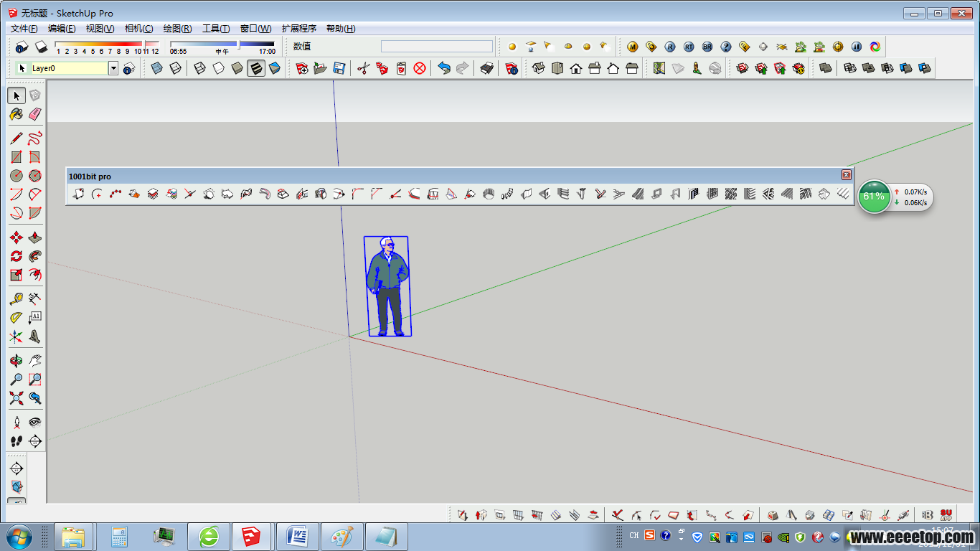The image size is (980, 551).
Task: Click the Print icon
Action: tap(487, 68)
